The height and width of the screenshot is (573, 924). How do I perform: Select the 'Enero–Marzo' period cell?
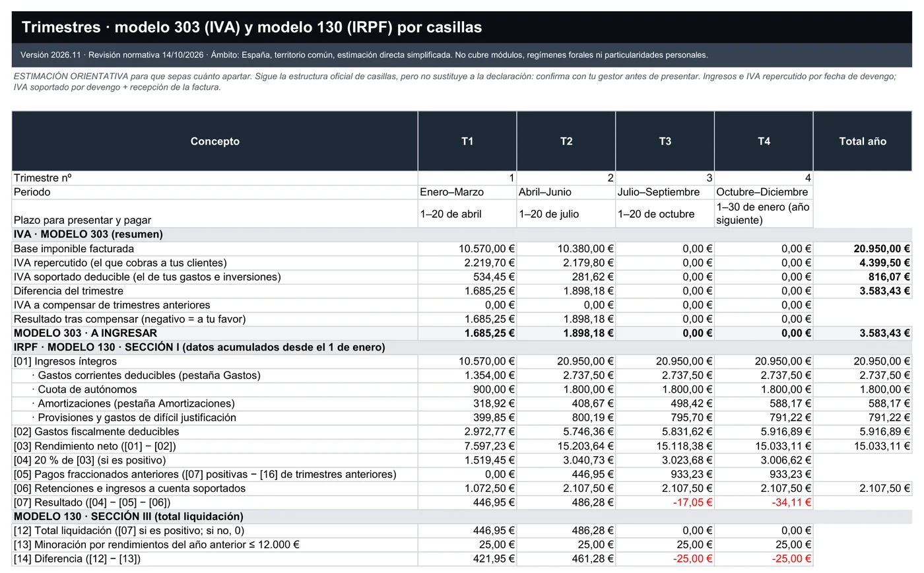[x=467, y=192]
